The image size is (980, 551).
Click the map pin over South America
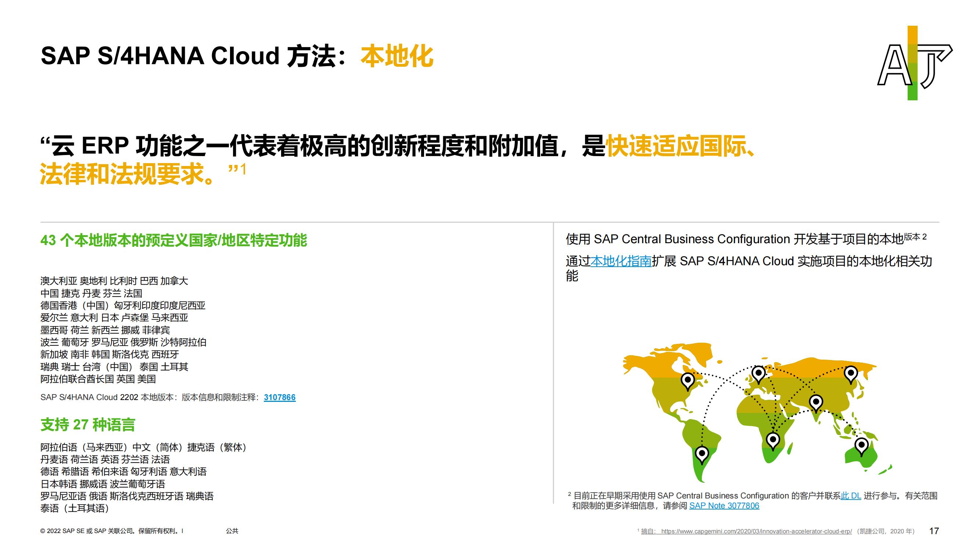pyautogui.click(x=702, y=455)
